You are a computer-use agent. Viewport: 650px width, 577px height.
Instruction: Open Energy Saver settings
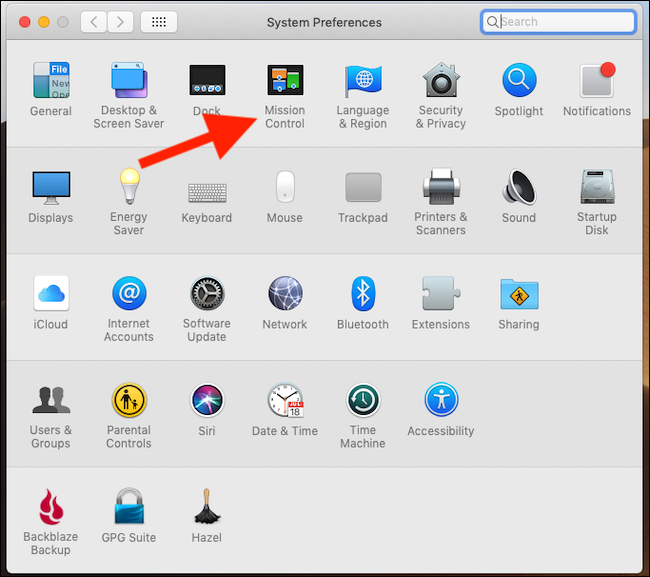tap(129, 186)
